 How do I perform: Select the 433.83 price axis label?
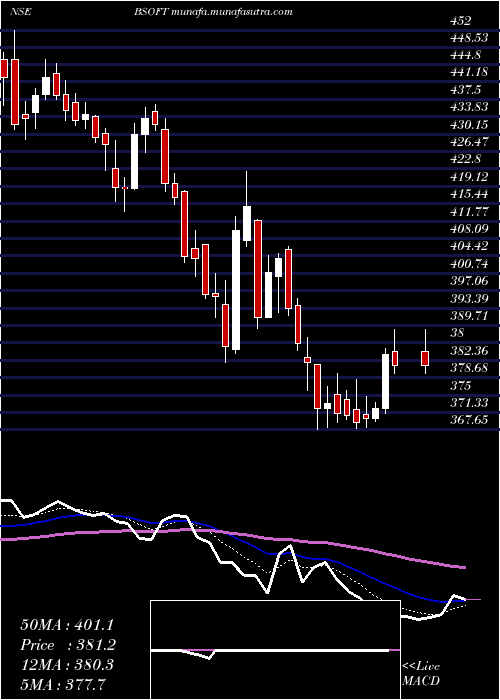pyautogui.click(x=468, y=108)
